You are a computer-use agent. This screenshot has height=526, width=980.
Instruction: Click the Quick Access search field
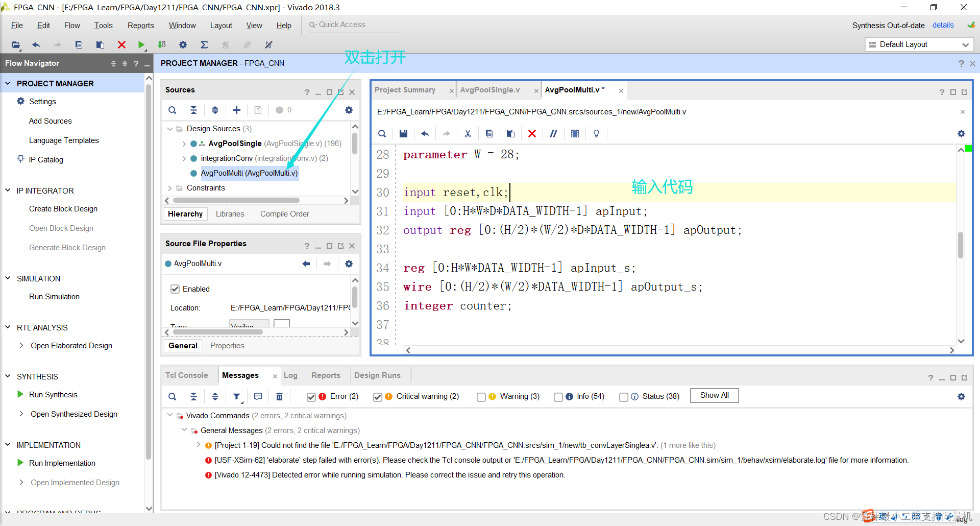[x=354, y=25]
